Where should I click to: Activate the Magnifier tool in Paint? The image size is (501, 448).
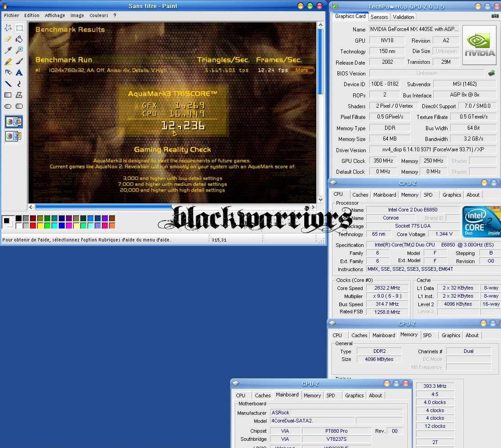pos(19,50)
